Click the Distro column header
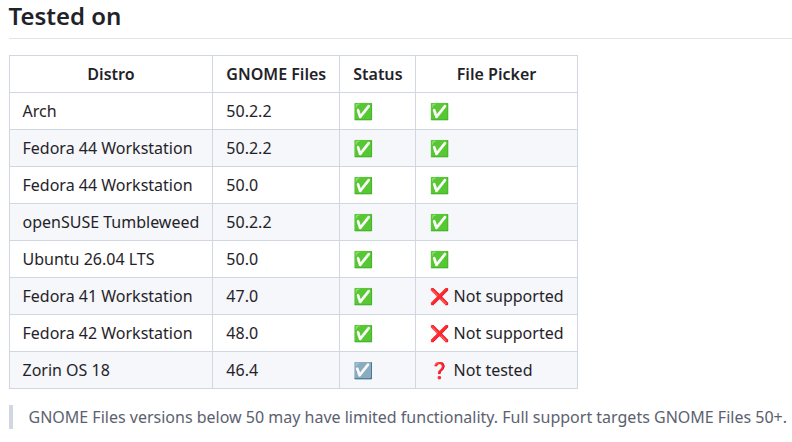792x442 pixels. point(111,74)
